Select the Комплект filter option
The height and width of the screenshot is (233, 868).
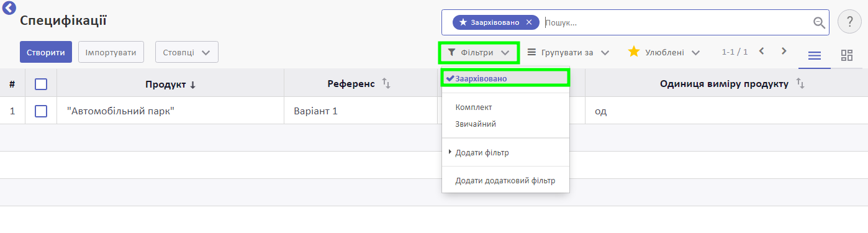[474, 107]
